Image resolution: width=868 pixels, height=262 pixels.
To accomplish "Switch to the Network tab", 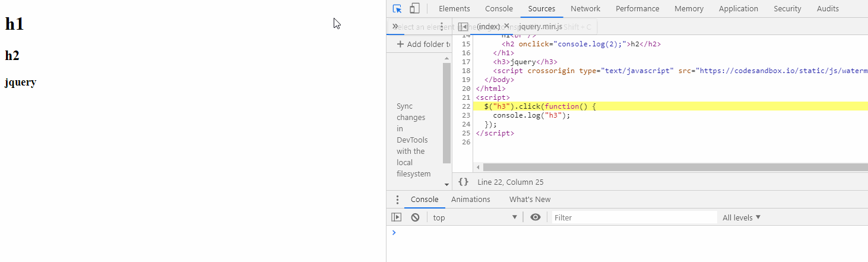I will [585, 8].
